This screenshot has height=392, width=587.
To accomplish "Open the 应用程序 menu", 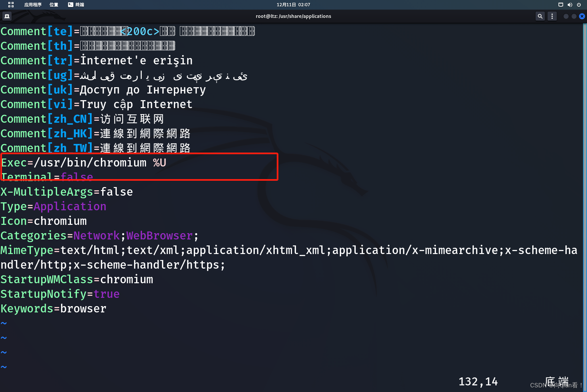I will tap(33, 5).
